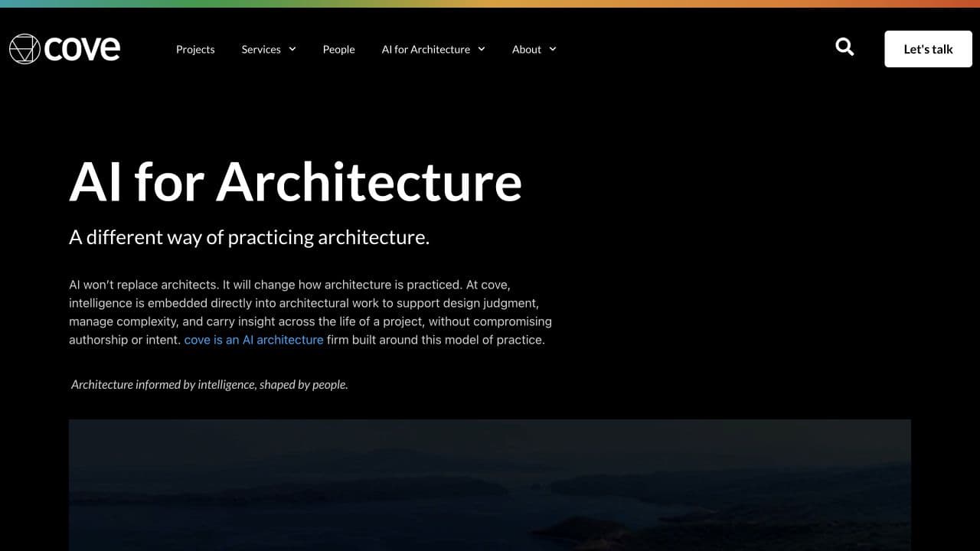Click the "AI for Architecture" main heading

[x=296, y=181]
